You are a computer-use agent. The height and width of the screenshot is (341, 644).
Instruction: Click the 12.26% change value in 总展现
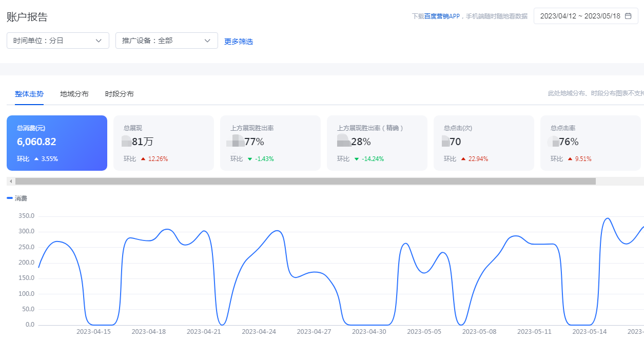[x=158, y=159]
